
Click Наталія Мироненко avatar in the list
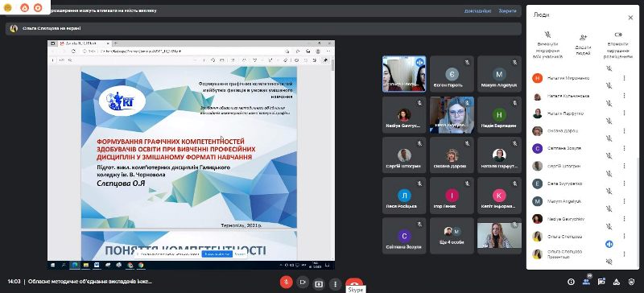(x=537, y=78)
